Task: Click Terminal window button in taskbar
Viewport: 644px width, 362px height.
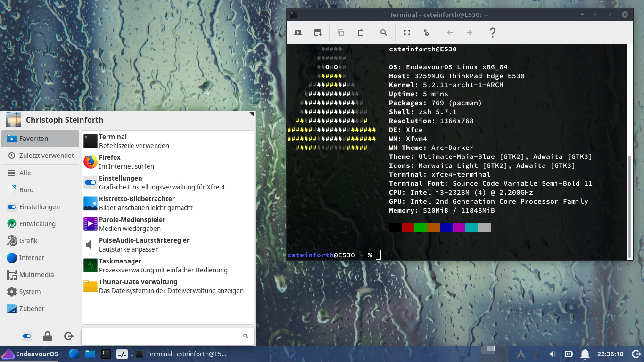Action: 181,354
